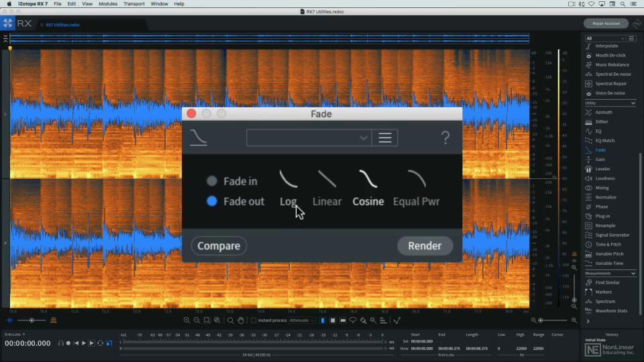Open the Voice De-noise module
644x362 pixels.
610,93
